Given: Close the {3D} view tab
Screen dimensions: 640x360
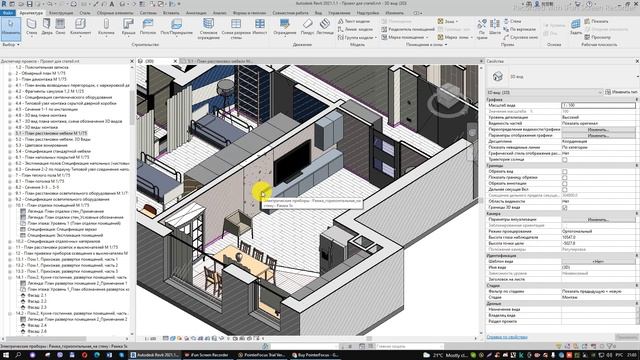Looking at the screenshot, I should point(176,61).
